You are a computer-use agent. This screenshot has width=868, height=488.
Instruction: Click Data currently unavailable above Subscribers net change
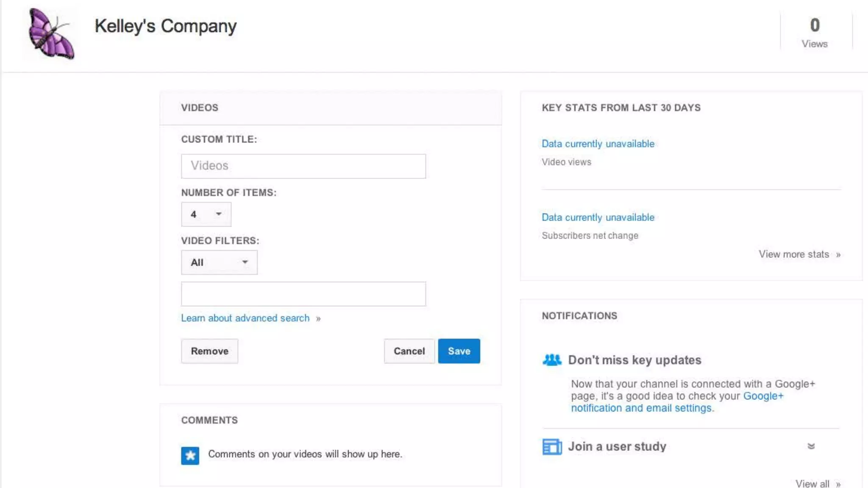(x=598, y=218)
